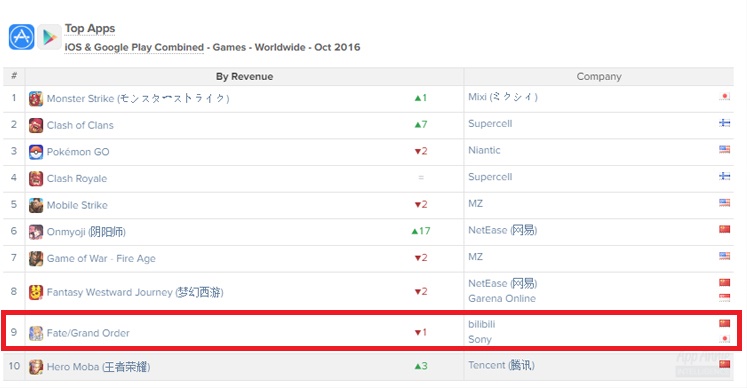
Task: Click the China flag in the Onmyoji row
Action: (724, 230)
